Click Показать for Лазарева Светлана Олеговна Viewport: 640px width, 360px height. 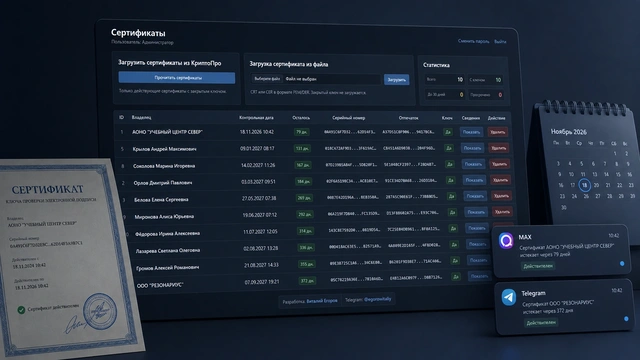click(478, 244)
